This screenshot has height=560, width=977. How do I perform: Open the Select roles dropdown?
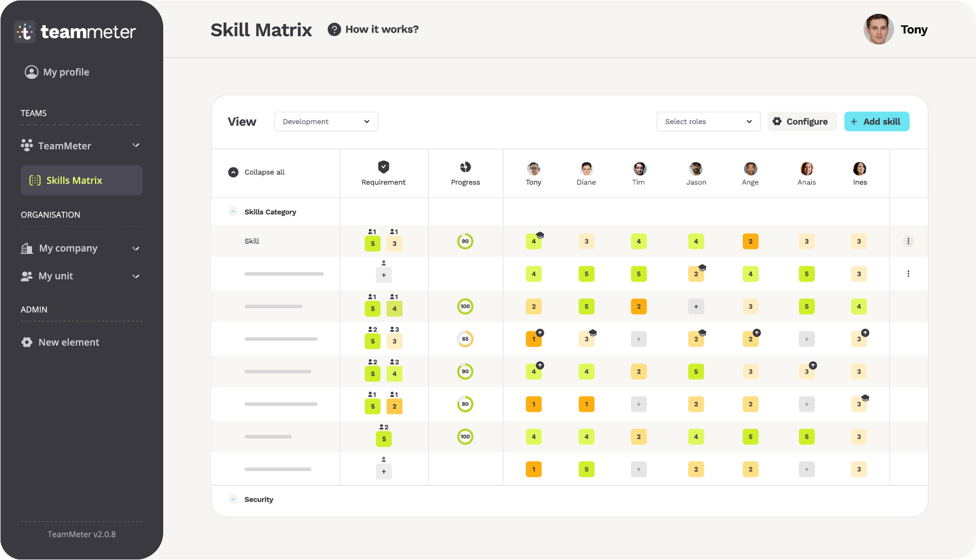tap(708, 121)
